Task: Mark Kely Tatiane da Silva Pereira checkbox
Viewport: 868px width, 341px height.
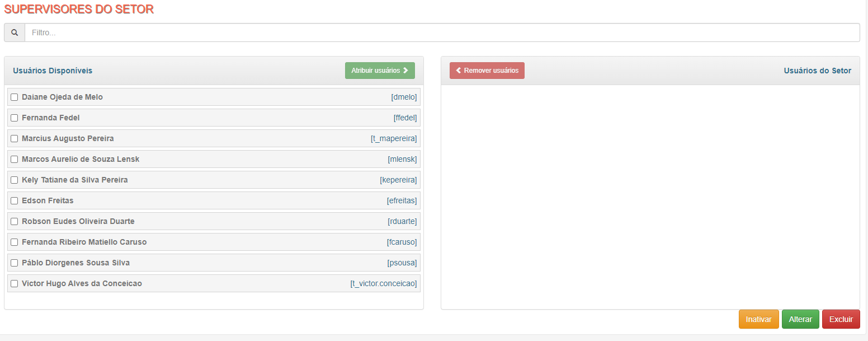Action: 15,180
